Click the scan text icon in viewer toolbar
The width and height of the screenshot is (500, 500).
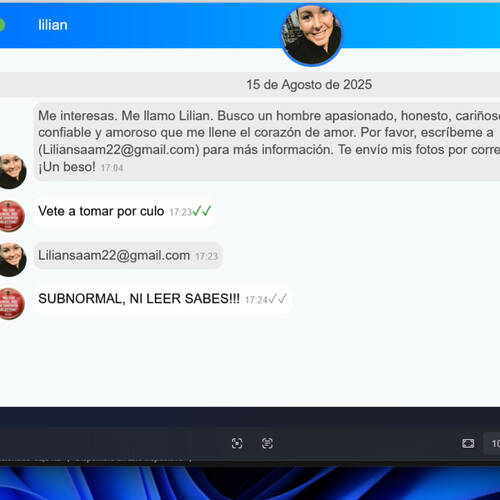point(267,443)
